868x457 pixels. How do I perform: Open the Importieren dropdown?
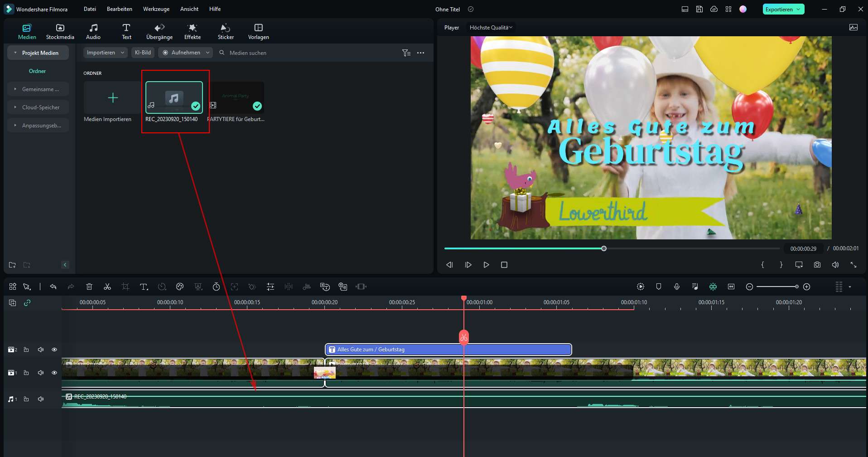[105, 53]
